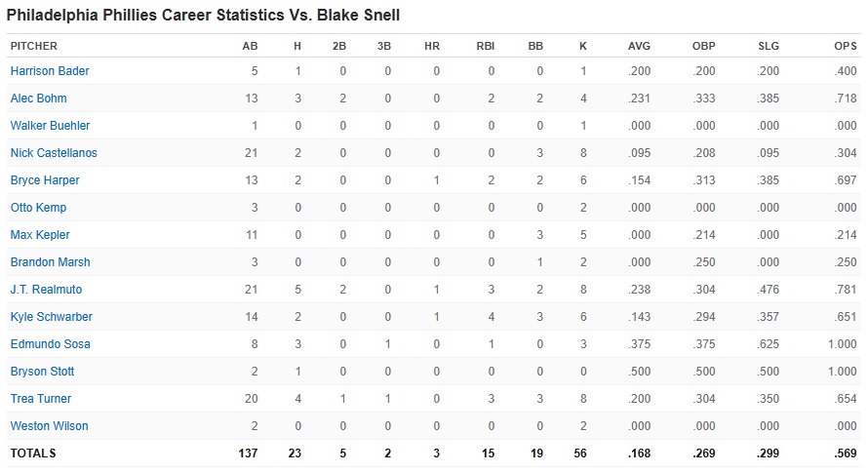Open Harrison Bader's player page

tap(50, 71)
